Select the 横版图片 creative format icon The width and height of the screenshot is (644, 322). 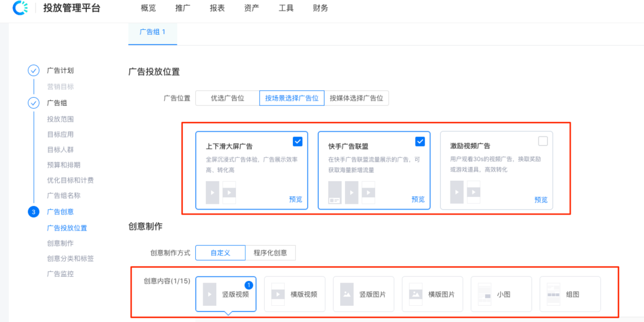pyautogui.click(x=432, y=294)
